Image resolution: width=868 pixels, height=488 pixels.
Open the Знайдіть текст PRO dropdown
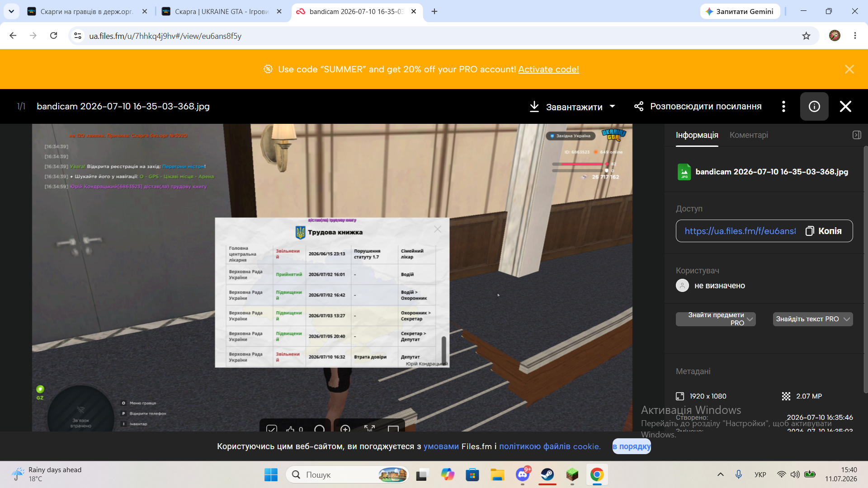(x=813, y=319)
